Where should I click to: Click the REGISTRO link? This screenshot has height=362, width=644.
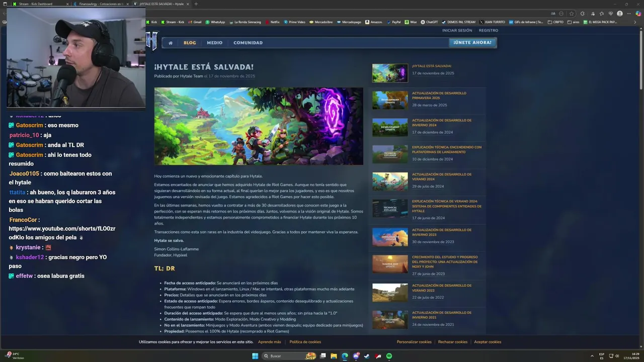click(x=489, y=30)
